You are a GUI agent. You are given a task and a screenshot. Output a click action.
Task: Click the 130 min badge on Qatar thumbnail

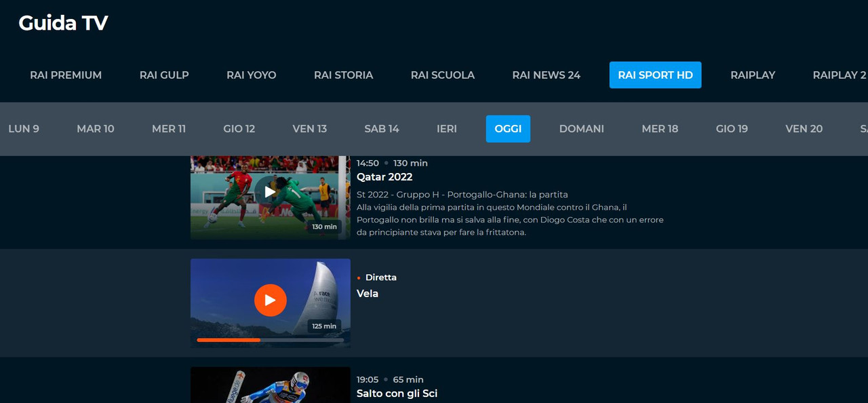[x=324, y=227]
